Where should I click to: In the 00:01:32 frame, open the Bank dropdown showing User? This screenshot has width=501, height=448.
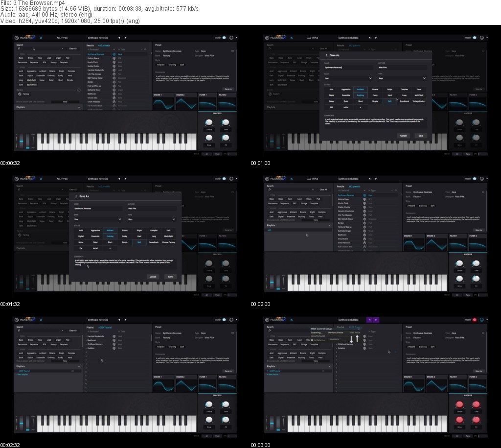pyautogui.click(x=98, y=219)
